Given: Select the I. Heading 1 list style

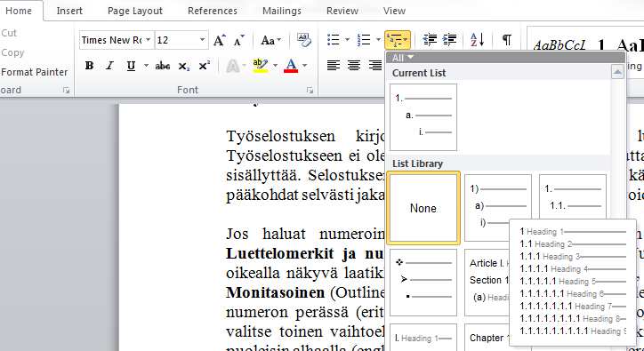Looking at the screenshot, I should (x=423, y=338).
